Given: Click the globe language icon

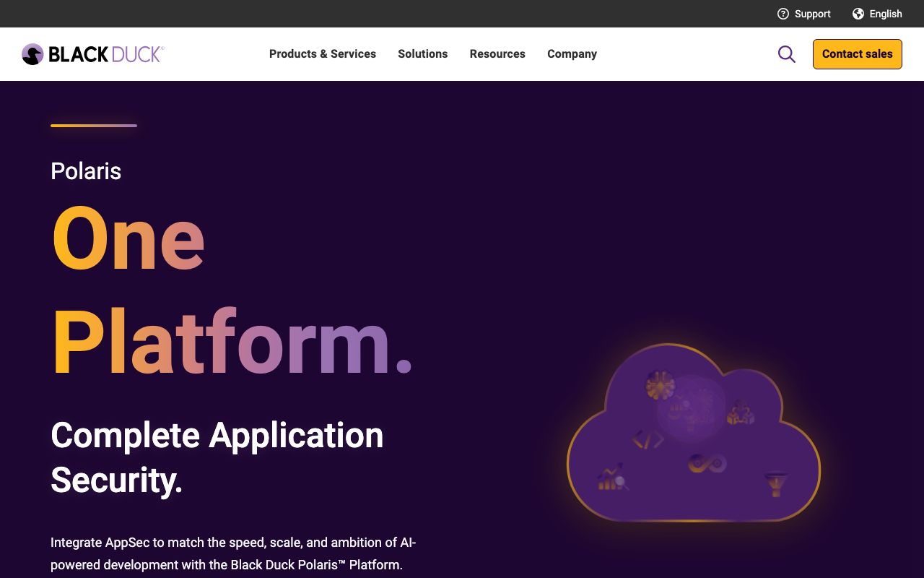Looking at the screenshot, I should point(858,14).
